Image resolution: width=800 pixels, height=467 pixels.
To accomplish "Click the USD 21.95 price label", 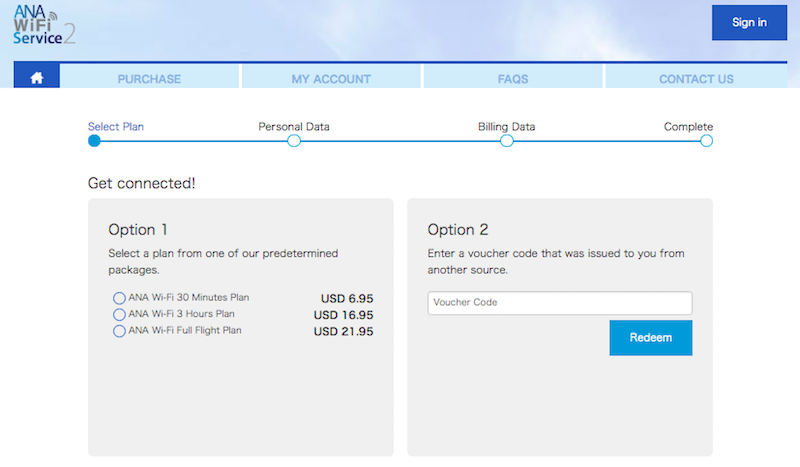I will pos(343,331).
